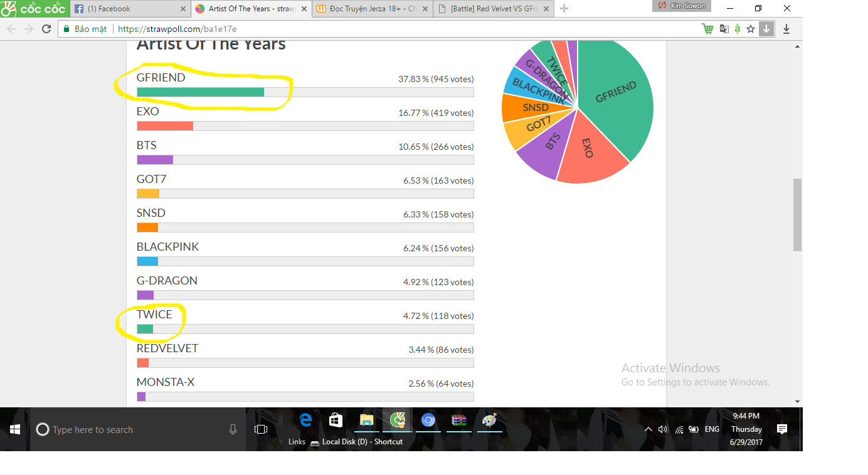Screen dimensions: 868x475
Task: Open the Cốc Cốc browser logo menu
Action: pyautogui.click(x=33, y=9)
